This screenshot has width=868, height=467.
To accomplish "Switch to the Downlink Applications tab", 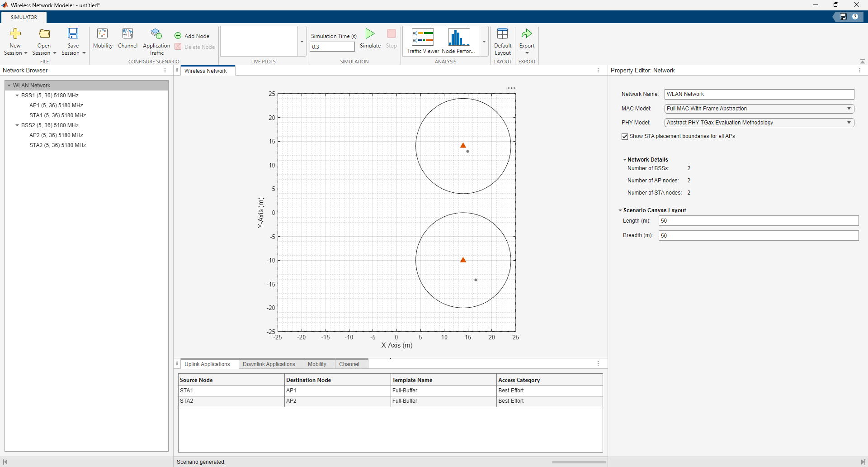I will 269,364.
